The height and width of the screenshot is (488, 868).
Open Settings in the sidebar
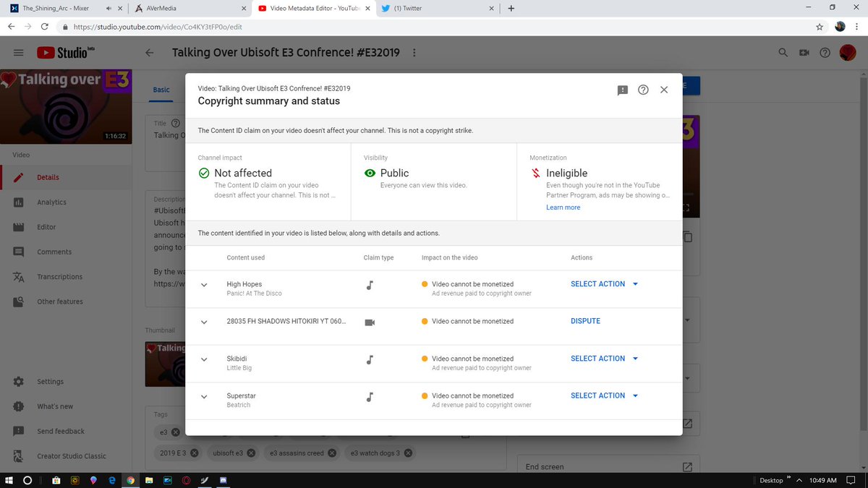pos(66,382)
